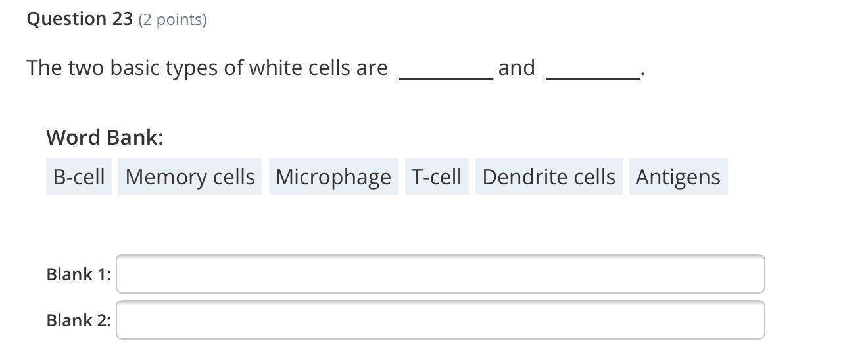Click the word 'and' between the blanks
The width and height of the screenshot is (868, 358).
516,68
